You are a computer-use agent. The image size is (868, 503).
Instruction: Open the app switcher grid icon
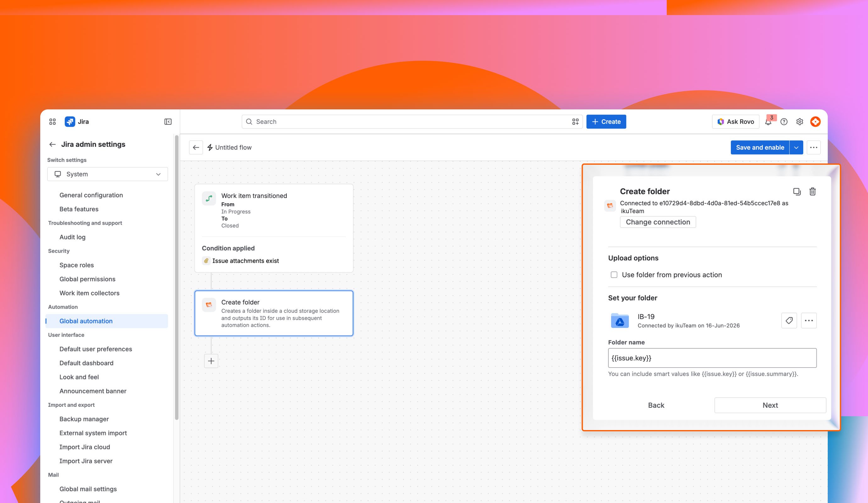[x=52, y=122]
